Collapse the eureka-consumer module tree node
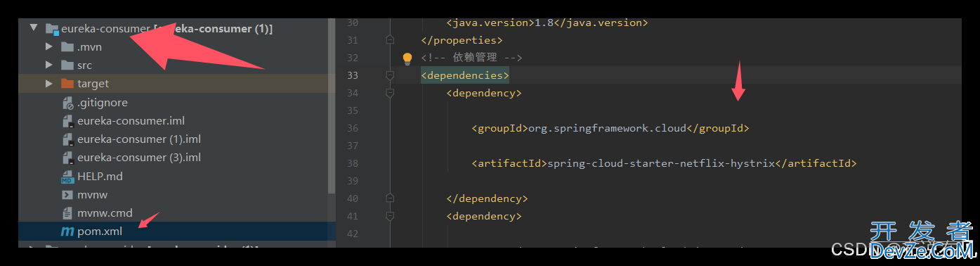 [33, 29]
